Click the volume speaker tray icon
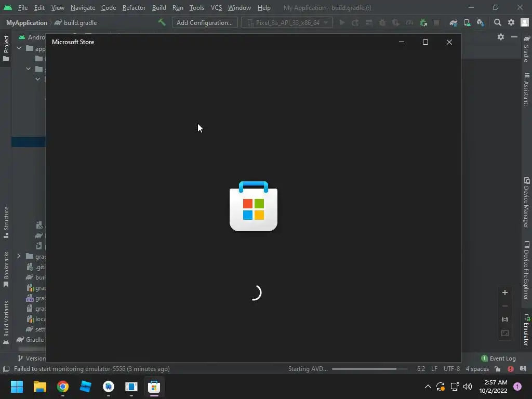The width and height of the screenshot is (532, 399). pos(468,387)
